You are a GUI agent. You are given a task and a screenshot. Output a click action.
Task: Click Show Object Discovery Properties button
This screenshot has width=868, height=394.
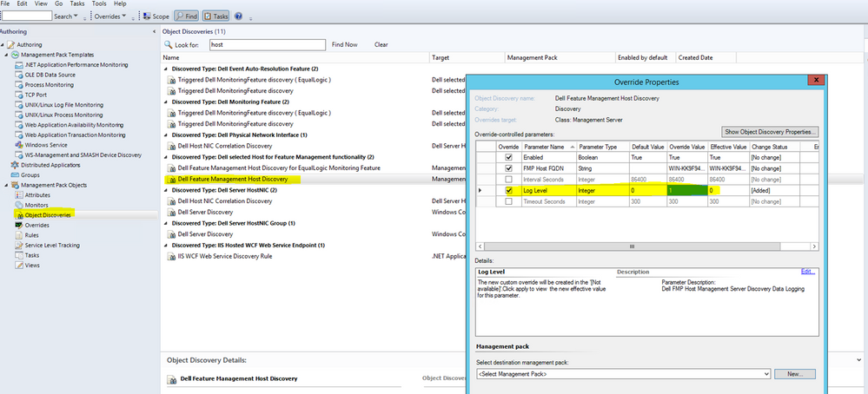(x=770, y=132)
